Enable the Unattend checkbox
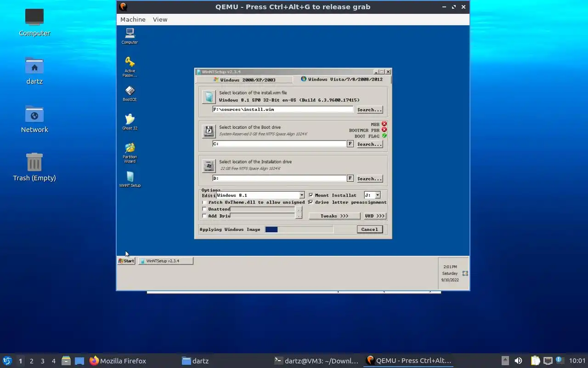 (204, 209)
